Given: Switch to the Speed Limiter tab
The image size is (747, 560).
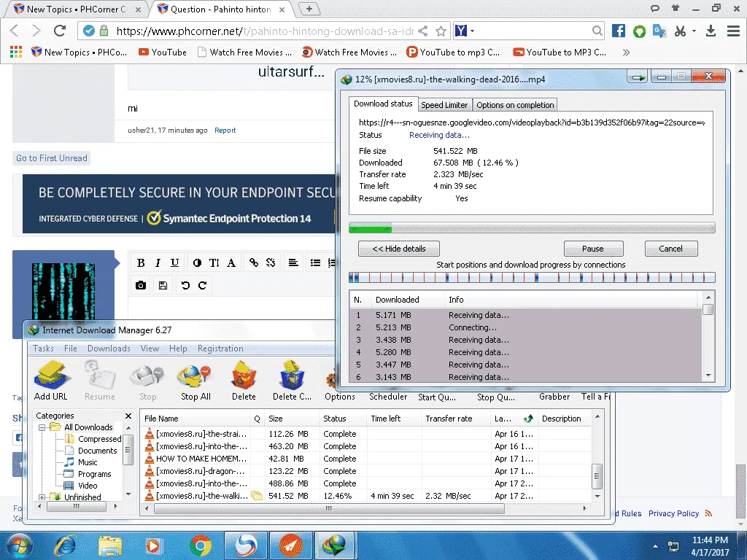Looking at the screenshot, I should click(x=444, y=105).
